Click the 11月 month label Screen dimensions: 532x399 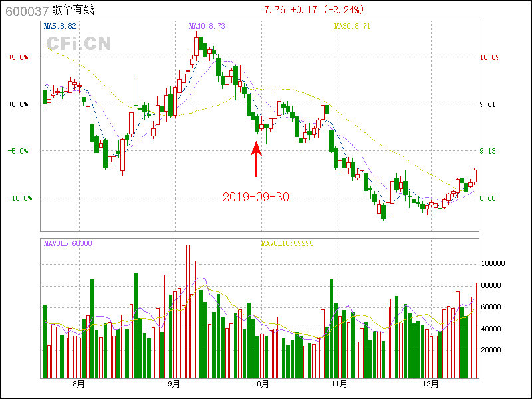click(339, 384)
